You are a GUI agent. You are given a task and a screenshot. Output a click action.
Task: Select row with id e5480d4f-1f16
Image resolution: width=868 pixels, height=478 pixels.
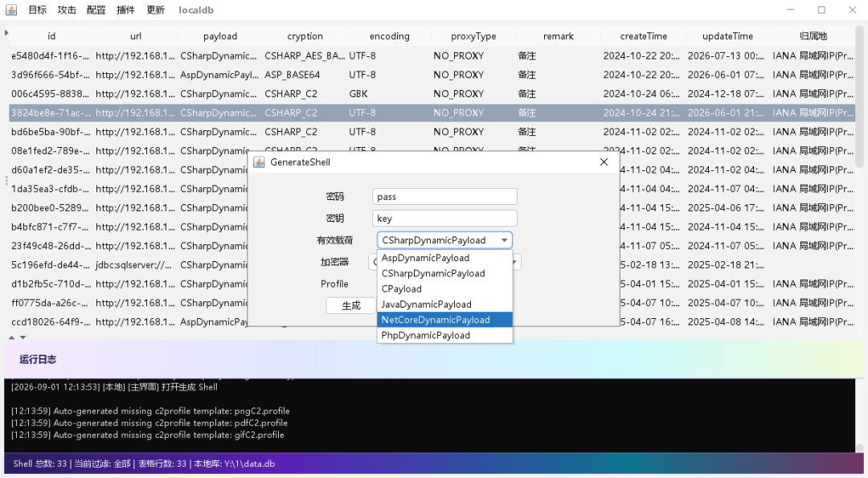point(432,56)
